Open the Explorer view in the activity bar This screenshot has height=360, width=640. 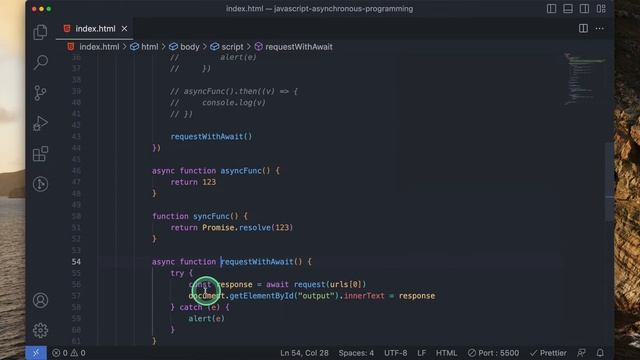[40, 32]
